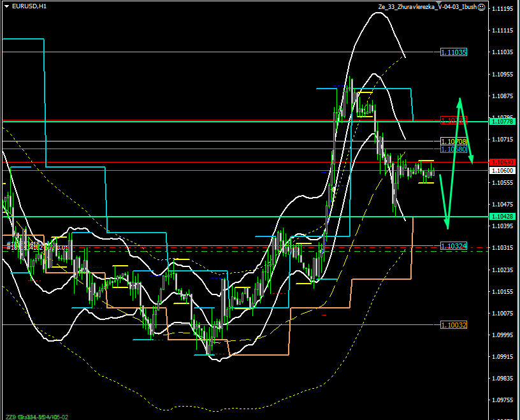
Task: Select the partially hidden red 1.107 level label
Action: [453, 120]
